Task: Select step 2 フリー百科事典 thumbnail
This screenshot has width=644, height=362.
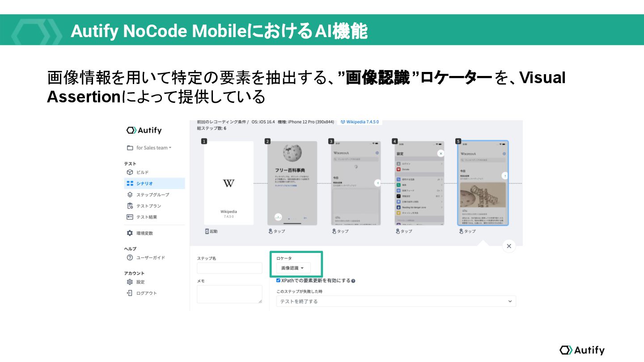Action: [292, 183]
